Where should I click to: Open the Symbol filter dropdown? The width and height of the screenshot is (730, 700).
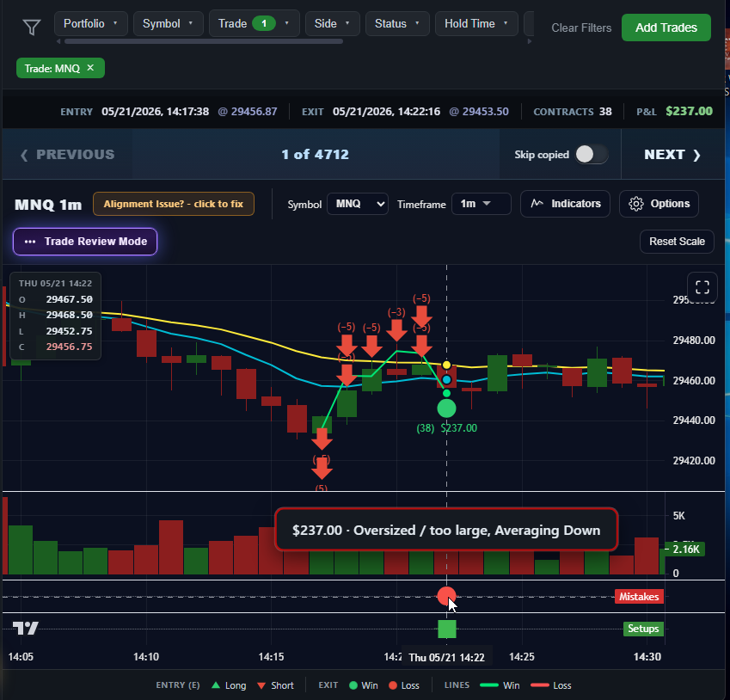pyautogui.click(x=168, y=24)
